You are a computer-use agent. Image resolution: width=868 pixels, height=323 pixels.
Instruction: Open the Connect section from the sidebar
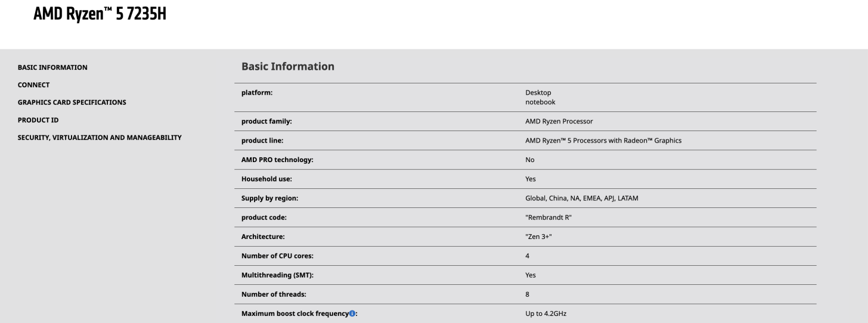[x=33, y=85]
